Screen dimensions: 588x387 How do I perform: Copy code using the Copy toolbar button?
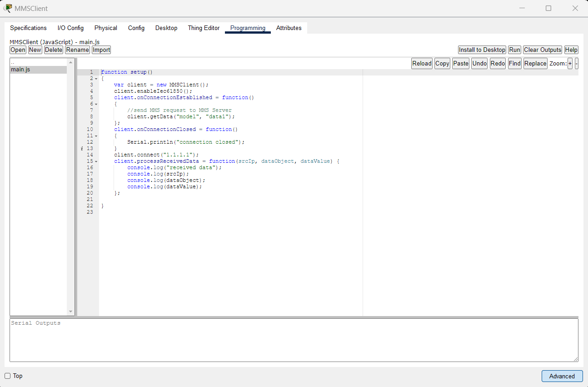[442, 63]
